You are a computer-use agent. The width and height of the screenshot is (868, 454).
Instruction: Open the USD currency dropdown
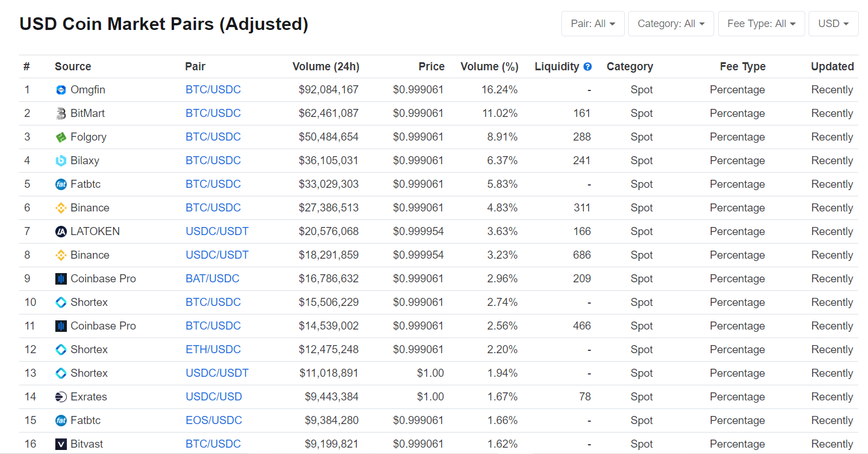833,24
